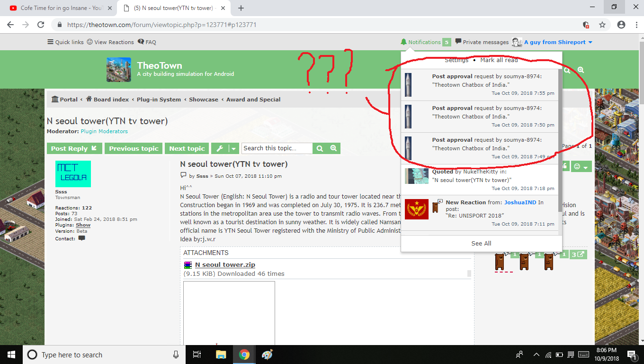The image size is (644, 364).
Task: Open Quick links menu
Action: [65, 42]
